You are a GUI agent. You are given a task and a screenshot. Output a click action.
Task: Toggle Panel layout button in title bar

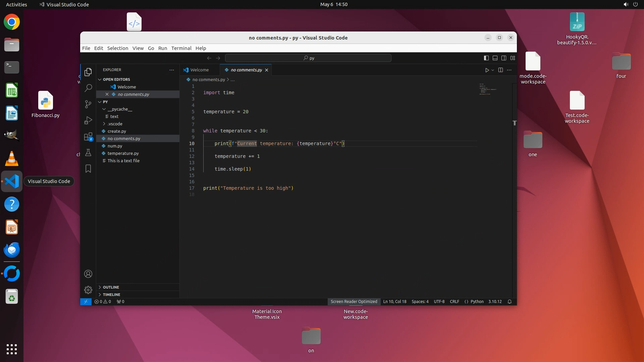click(495, 58)
